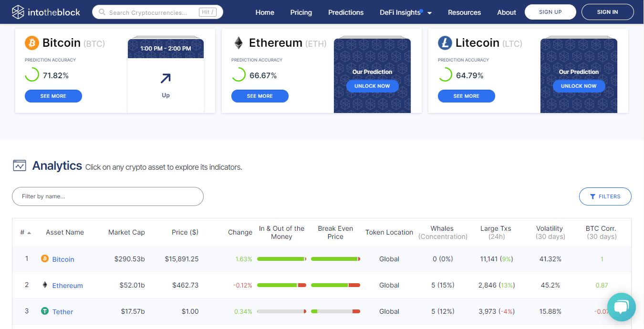Click the Whales (Concentration) header

[x=442, y=232]
